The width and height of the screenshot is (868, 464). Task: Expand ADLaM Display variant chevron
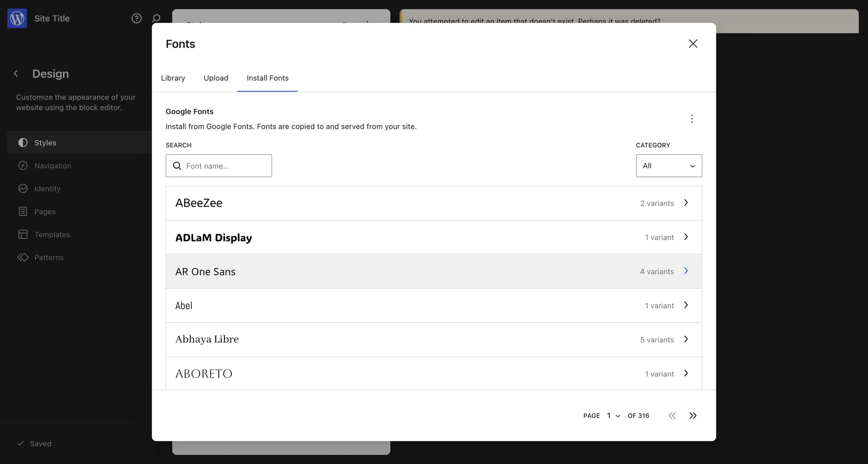[x=686, y=237]
